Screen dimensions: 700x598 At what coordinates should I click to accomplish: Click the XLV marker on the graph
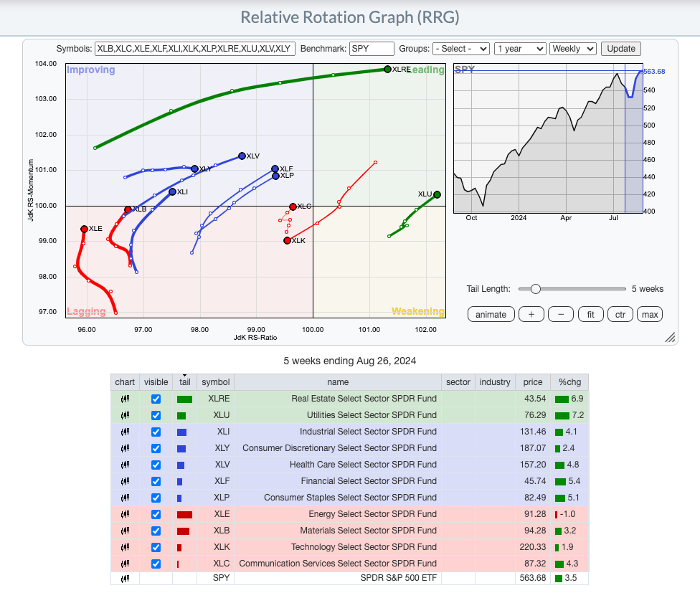242,156
